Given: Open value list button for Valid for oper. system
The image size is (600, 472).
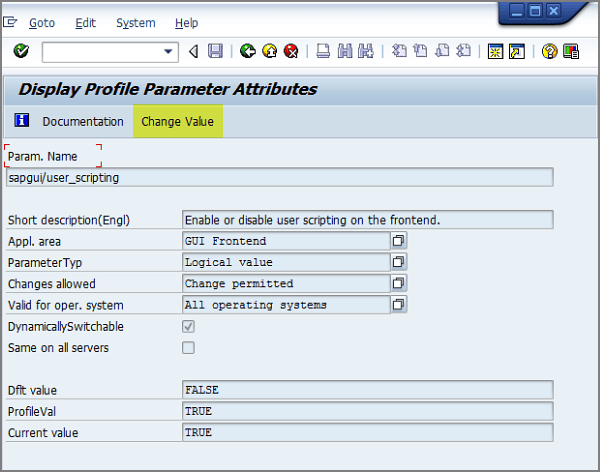Looking at the screenshot, I should [x=398, y=305].
